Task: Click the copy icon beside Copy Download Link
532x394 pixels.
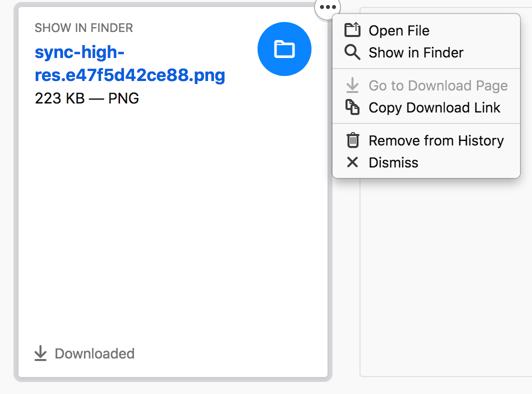Action: coord(352,107)
